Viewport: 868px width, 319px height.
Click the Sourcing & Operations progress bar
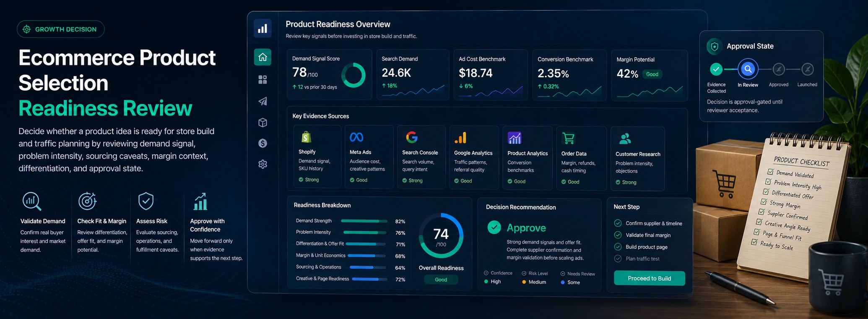point(368,267)
